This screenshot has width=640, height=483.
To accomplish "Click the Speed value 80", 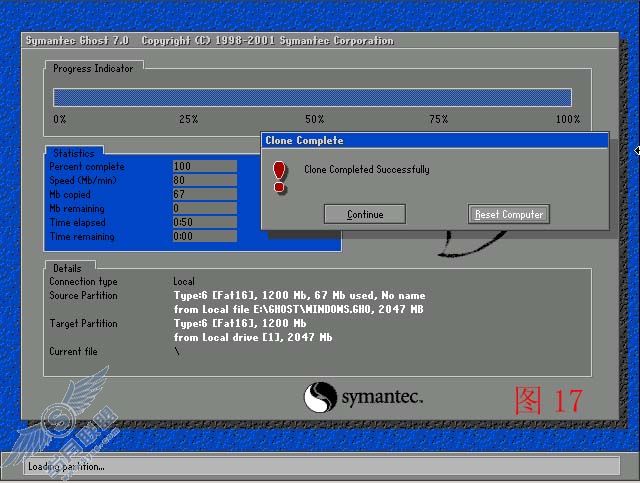I will (204, 180).
